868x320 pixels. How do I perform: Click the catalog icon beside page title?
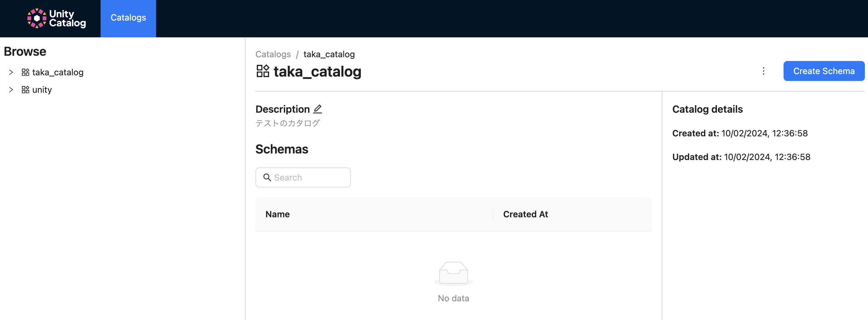pos(263,71)
